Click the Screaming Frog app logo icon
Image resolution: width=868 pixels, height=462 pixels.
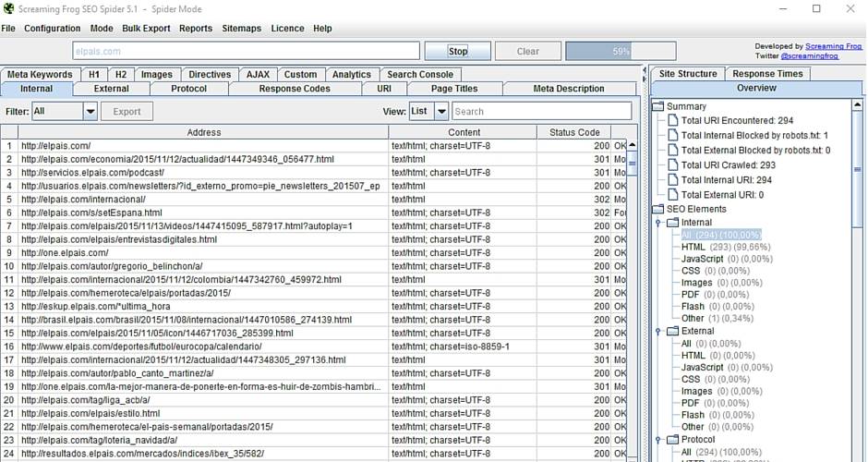click(8, 9)
